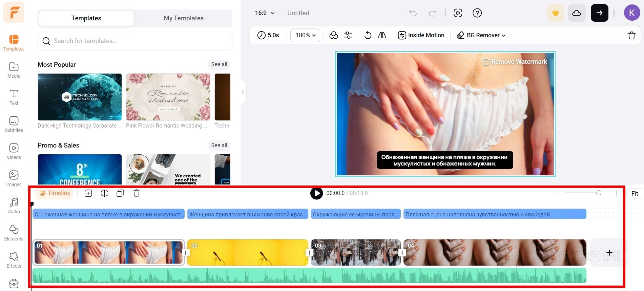Select scene clip 03 in the timeline
The width and height of the screenshot is (644, 291).
(356, 252)
